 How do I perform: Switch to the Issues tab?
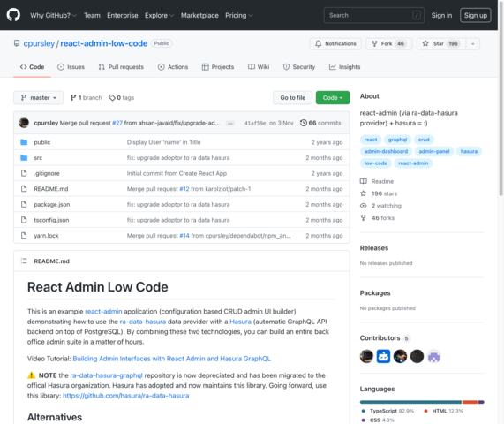pyautogui.click(x=71, y=67)
